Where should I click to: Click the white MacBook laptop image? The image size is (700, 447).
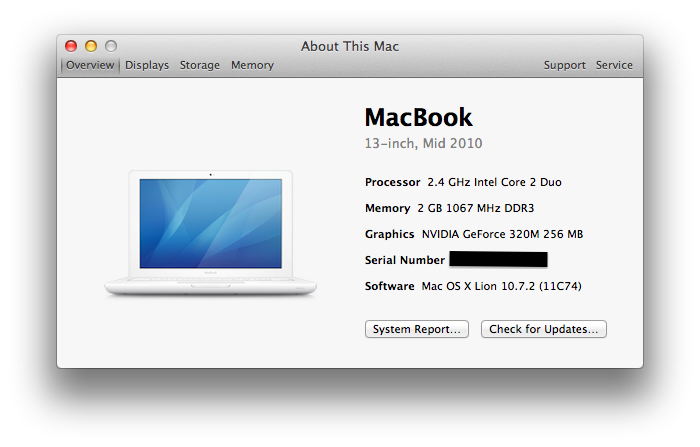[211, 233]
